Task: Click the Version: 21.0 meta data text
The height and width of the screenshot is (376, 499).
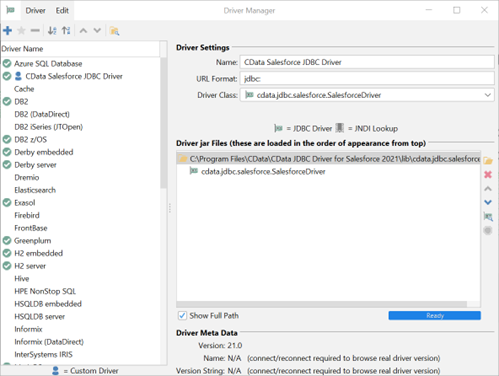Action: [x=220, y=345]
